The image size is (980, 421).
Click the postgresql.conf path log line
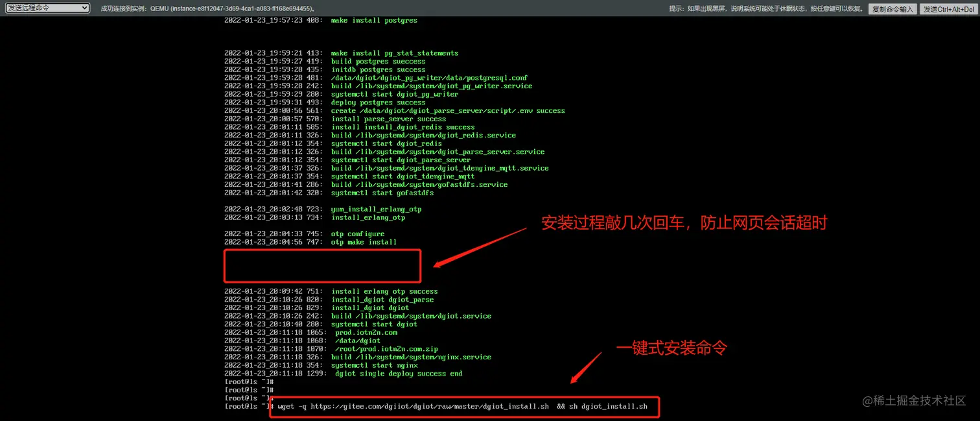pos(376,78)
